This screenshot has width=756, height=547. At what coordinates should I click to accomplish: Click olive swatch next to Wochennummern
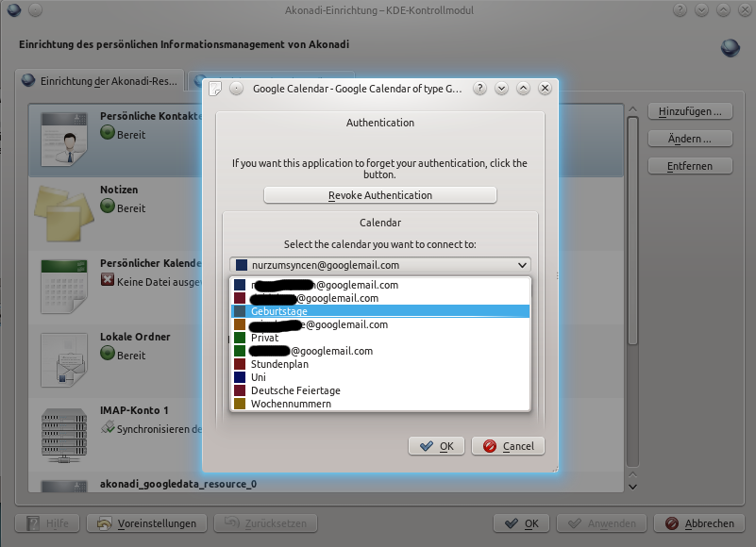(240, 404)
